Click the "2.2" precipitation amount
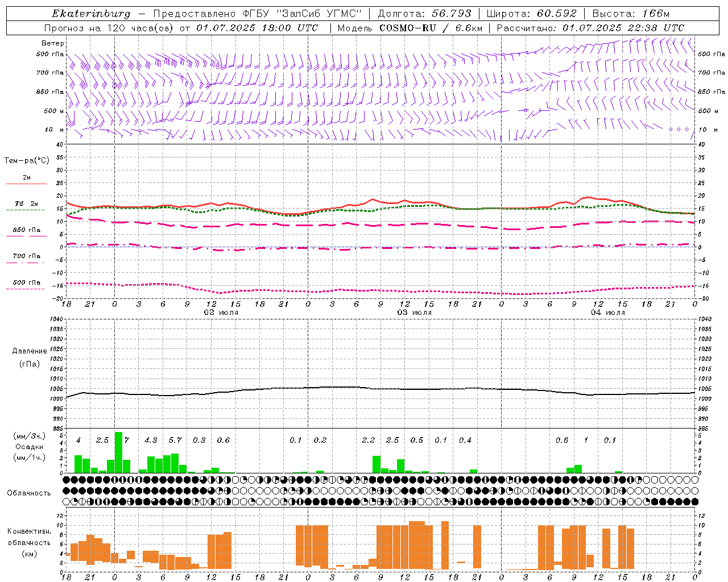 [369, 440]
